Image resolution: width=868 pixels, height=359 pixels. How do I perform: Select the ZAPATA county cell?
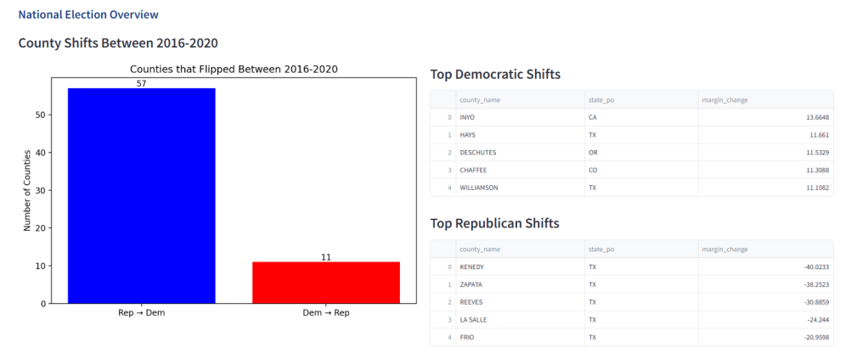point(471,284)
